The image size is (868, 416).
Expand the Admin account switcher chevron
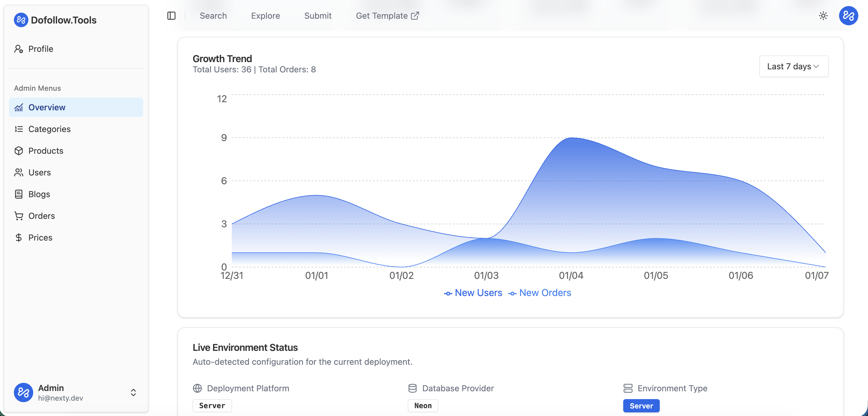[133, 392]
